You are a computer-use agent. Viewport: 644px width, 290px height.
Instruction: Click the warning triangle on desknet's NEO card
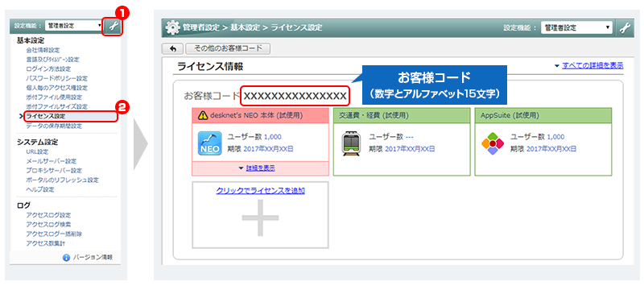click(x=202, y=116)
